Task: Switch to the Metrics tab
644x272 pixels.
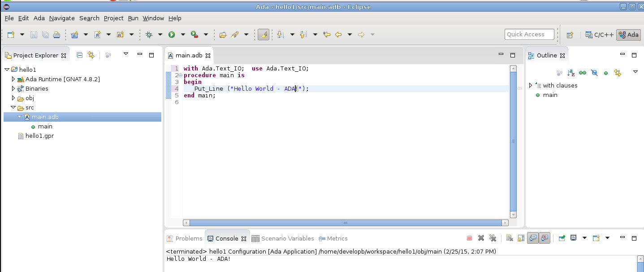Action: [333, 238]
